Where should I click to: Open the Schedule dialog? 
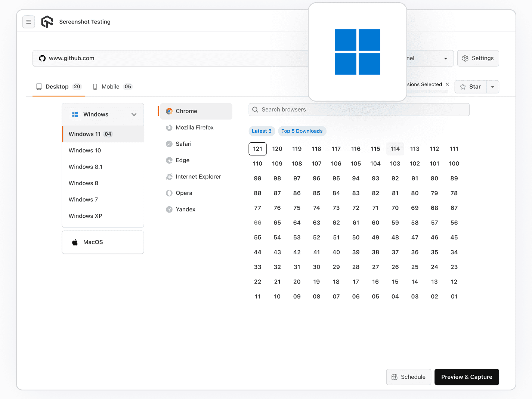408,377
